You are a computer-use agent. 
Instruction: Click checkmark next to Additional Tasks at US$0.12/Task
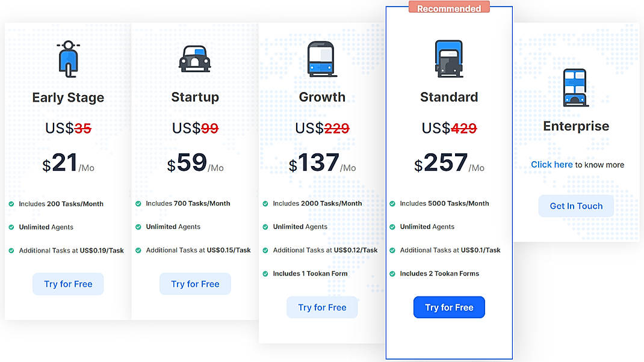click(267, 250)
